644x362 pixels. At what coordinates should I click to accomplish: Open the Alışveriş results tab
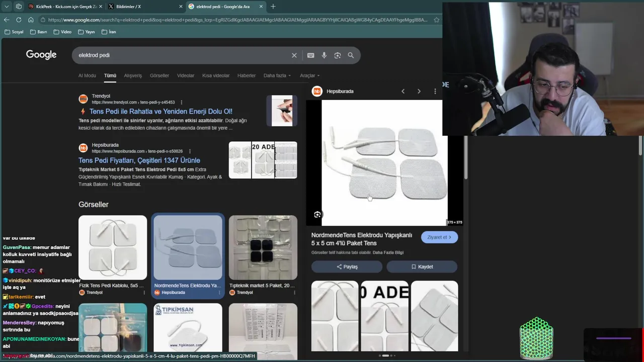click(x=133, y=75)
